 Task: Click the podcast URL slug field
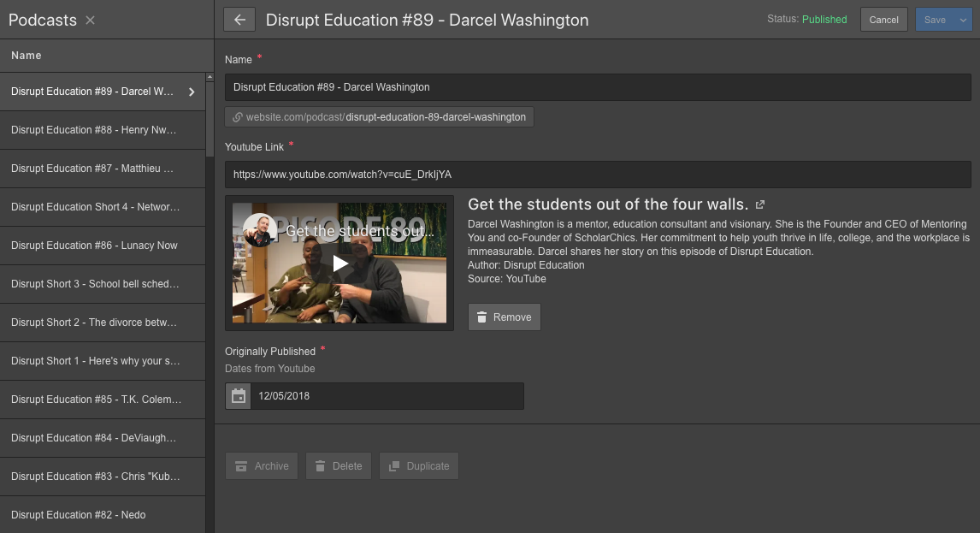click(380, 117)
